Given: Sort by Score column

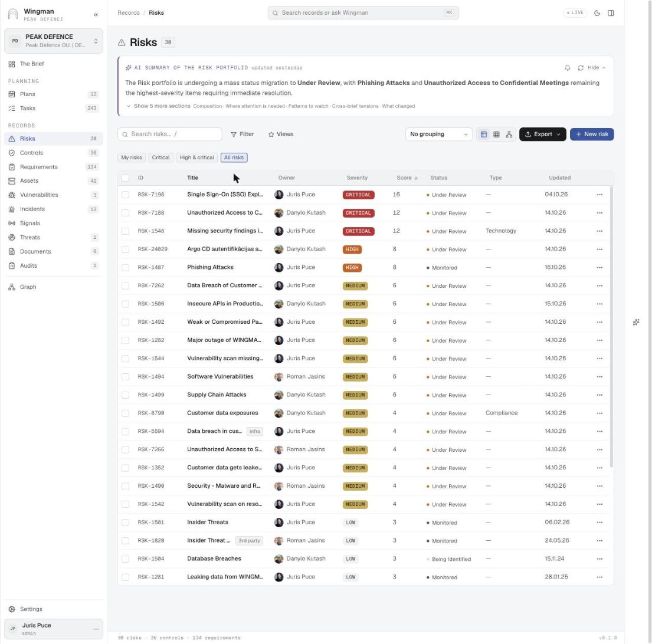Looking at the screenshot, I should [x=407, y=178].
